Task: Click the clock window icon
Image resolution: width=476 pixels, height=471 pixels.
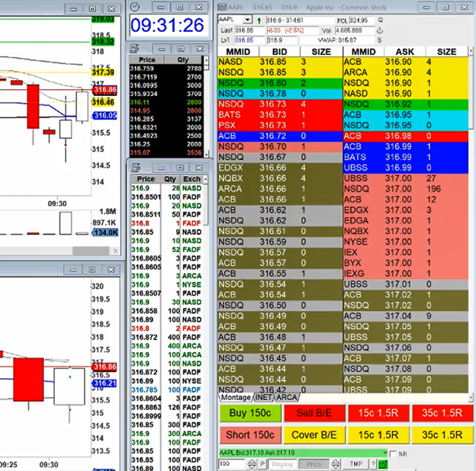Action: coord(134,7)
